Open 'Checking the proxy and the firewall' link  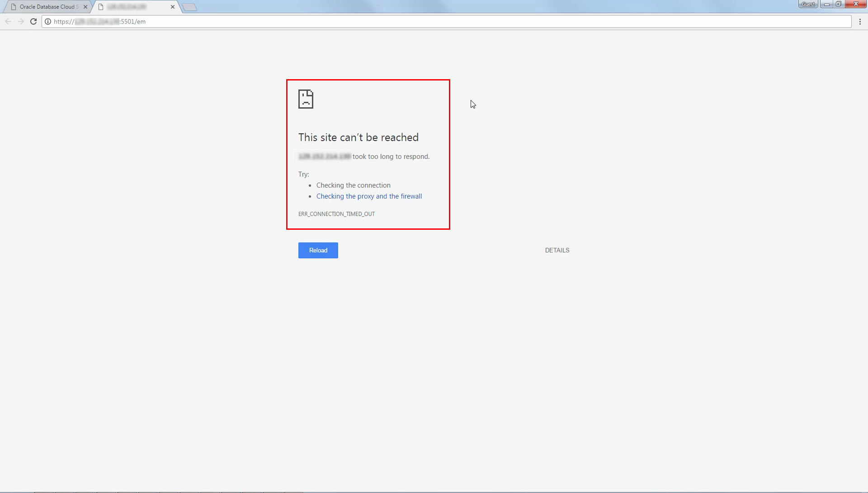coord(369,196)
